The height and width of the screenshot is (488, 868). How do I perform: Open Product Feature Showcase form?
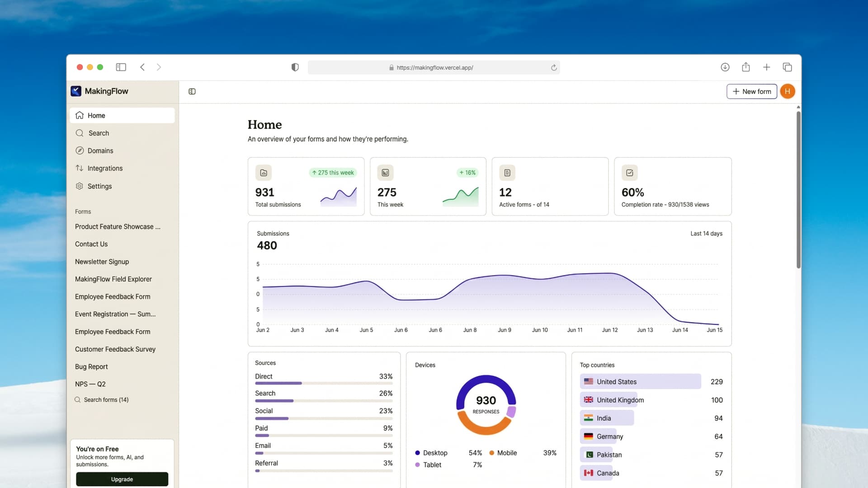(x=118, y=226)
